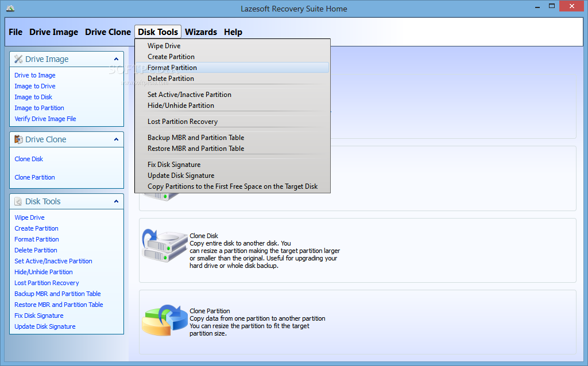Screen dimensions: 588x366
Task: Select Lost Partition Recovery menu entry
Action: pos(233,122)
